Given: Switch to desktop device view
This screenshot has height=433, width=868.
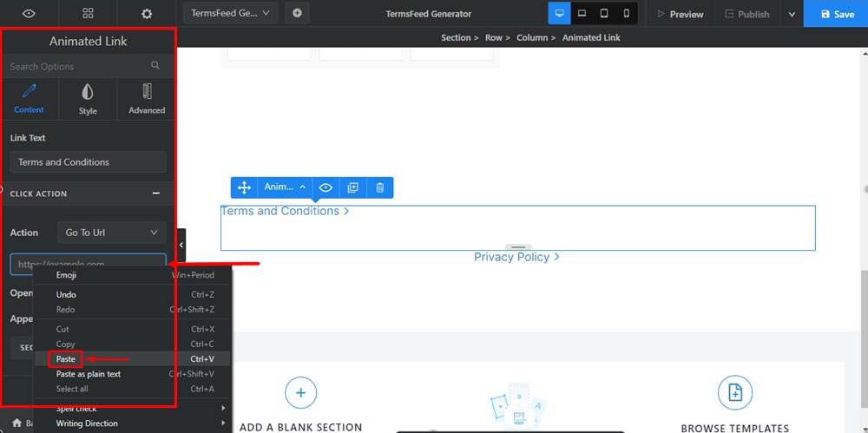Looking at the screenshot, I should (560, 13).
